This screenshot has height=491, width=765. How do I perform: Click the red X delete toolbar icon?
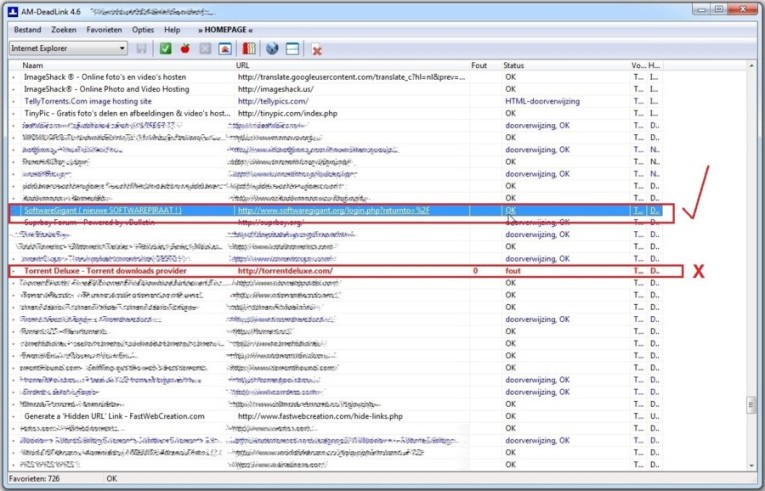pyautogui.click(x=317, y=49)
